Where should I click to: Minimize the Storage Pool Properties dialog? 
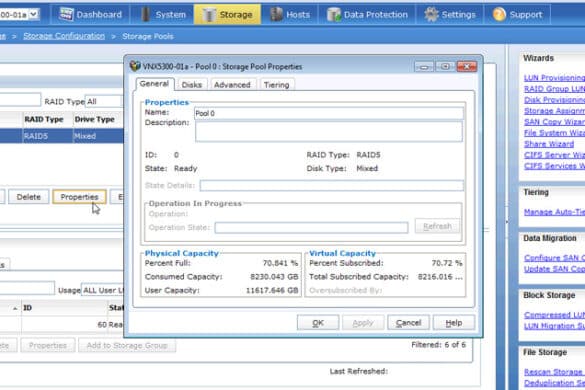(424, 66)
